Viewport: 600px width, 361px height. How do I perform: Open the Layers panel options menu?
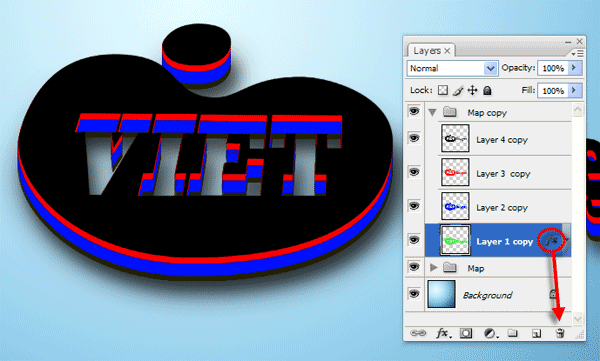(x=577, y=53)
